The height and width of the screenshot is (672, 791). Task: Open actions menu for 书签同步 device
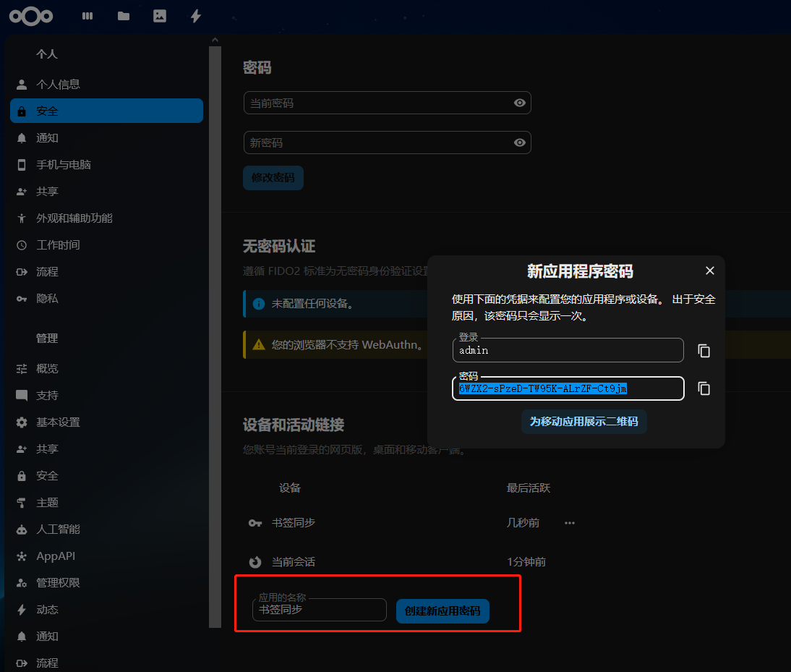(570, 523)
